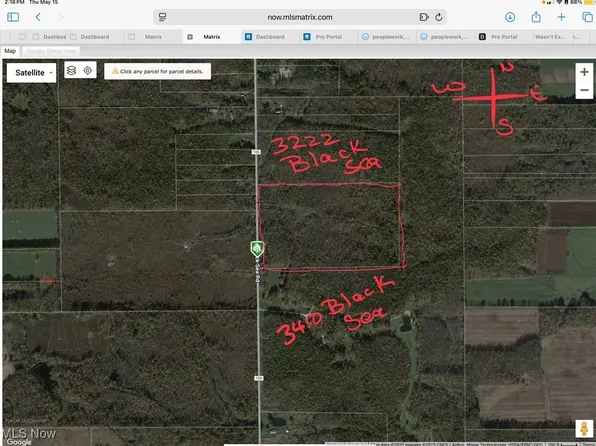Click the green property listing marker
This screenshot has width=596, height=446.
(x=257, y=249)
